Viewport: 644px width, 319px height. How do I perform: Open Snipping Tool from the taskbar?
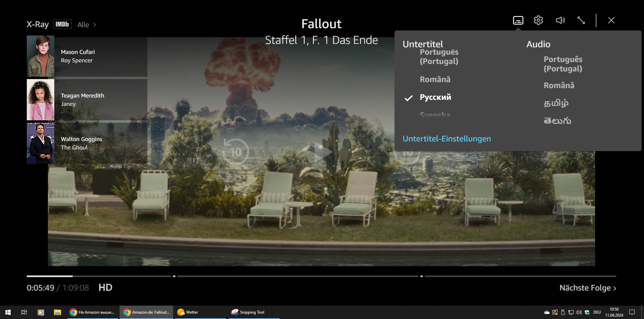tap(254, 312)
